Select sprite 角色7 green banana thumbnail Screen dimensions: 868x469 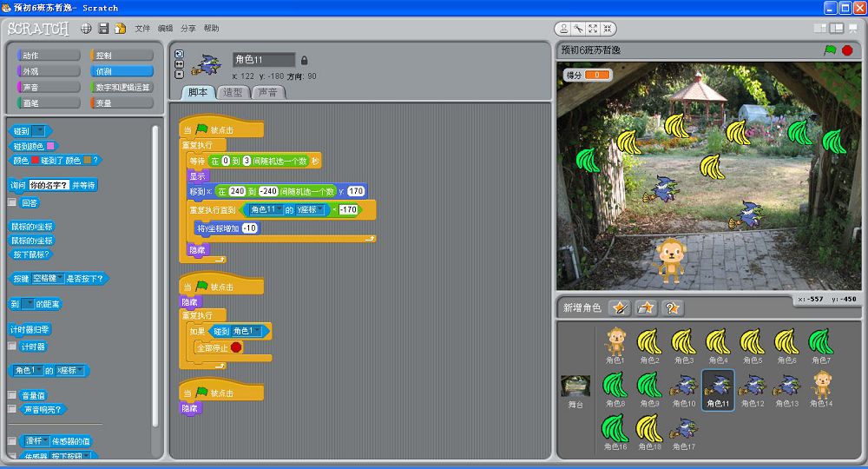tap(821, 345)
